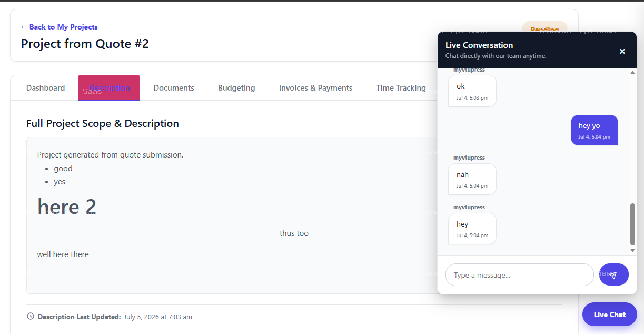Click chat scrollbar down arrow
This screenshot has width=644, height=334.
(633, 250)
